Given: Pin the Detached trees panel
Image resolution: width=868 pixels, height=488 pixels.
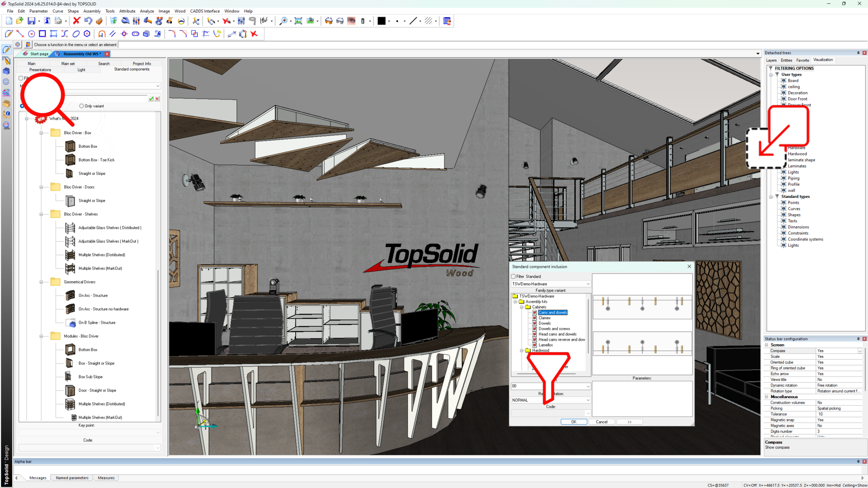Looking at the screenshot, I should pos(858,53).
